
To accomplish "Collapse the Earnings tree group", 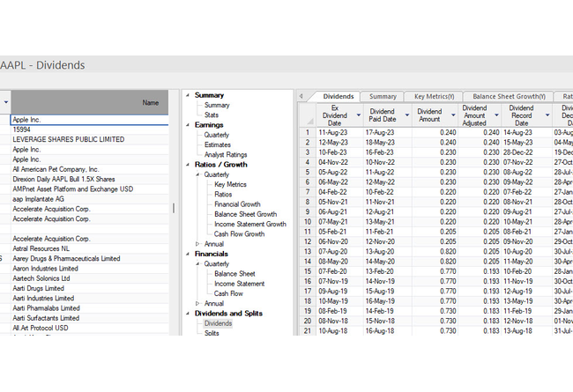I will point(188,125).
